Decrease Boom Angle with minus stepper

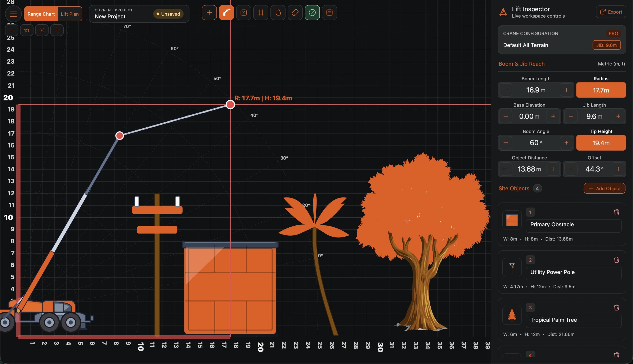pos(506,143)
